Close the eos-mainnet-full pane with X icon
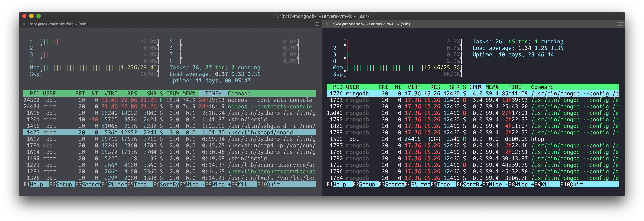This screenshot has height=221, width=644. tap(24, 24)
